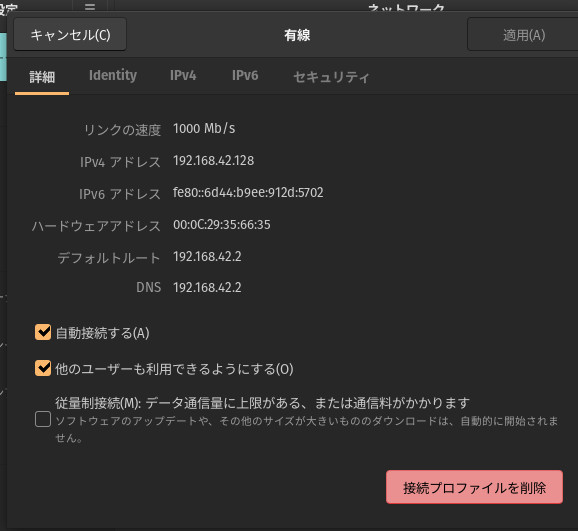Viewport: 578px width, 531px height.
Task: Toggle 他のユーザーも利用できるようにする checkbox
Action: [x=43, y=368]
